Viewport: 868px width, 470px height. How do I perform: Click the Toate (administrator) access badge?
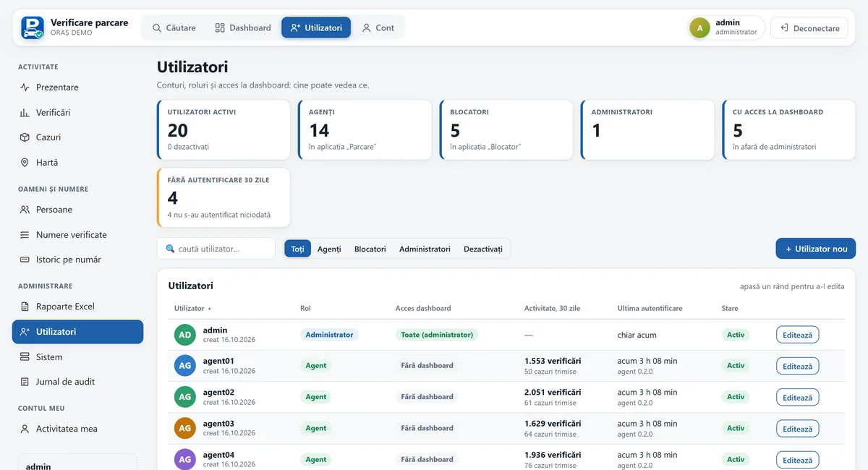pos(437,335)
